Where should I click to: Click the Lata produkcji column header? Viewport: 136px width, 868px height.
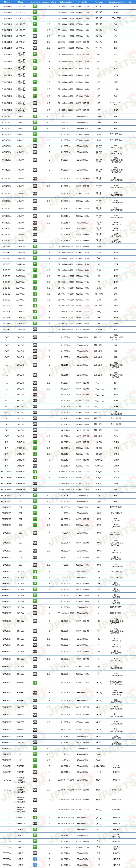66,2
